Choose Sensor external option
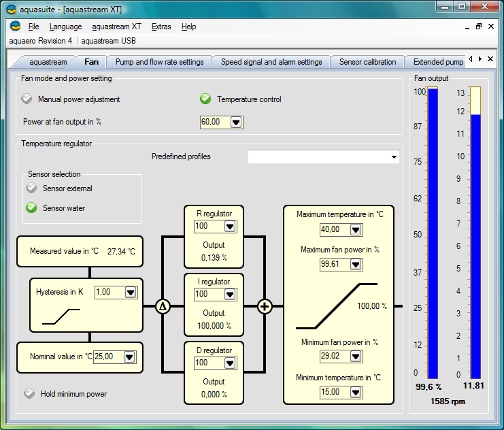 (x=31, y=188)
